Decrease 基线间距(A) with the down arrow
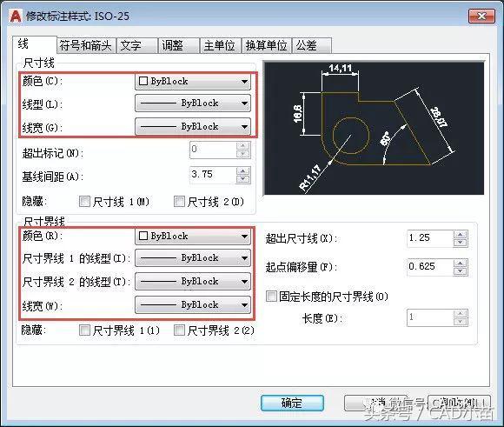Screen dimensions: 504x427 click(243, 179)
